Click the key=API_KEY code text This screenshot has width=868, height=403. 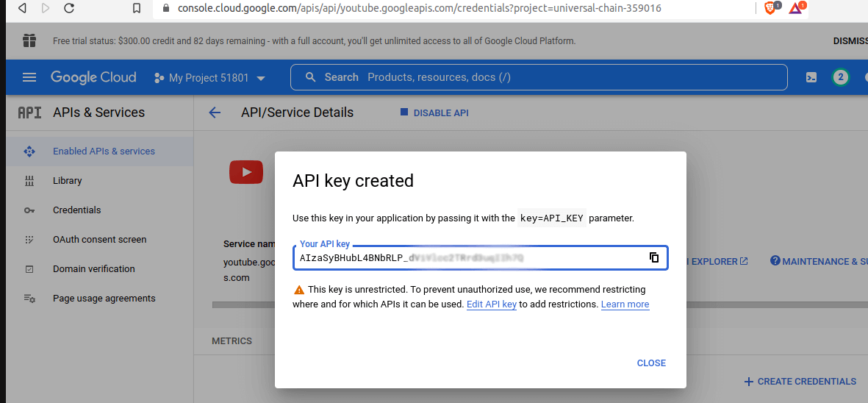(x=551, y=218)
